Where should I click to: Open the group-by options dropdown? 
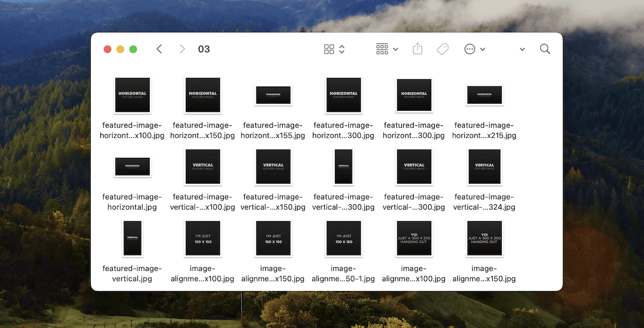[x=387, y=49]
